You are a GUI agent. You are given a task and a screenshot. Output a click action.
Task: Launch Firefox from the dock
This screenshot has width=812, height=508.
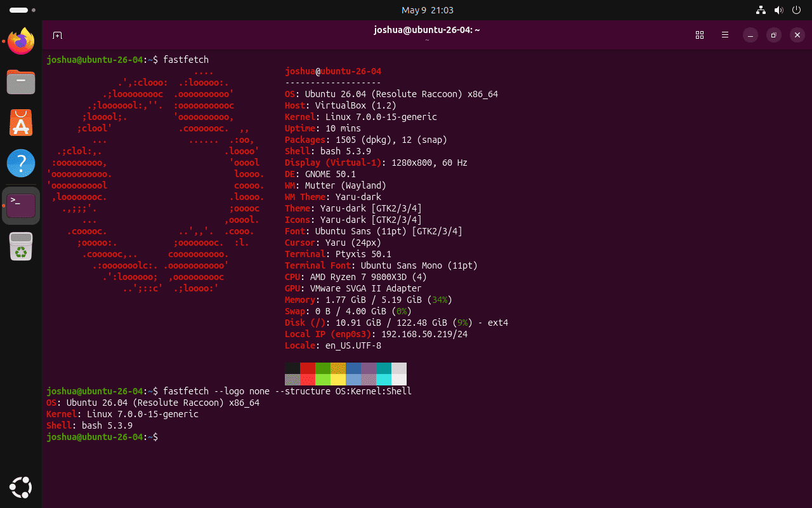[x=21, y=41]
